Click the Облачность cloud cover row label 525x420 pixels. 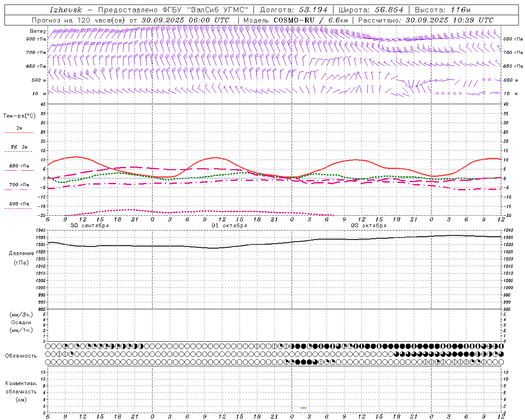tap(21, 356)
